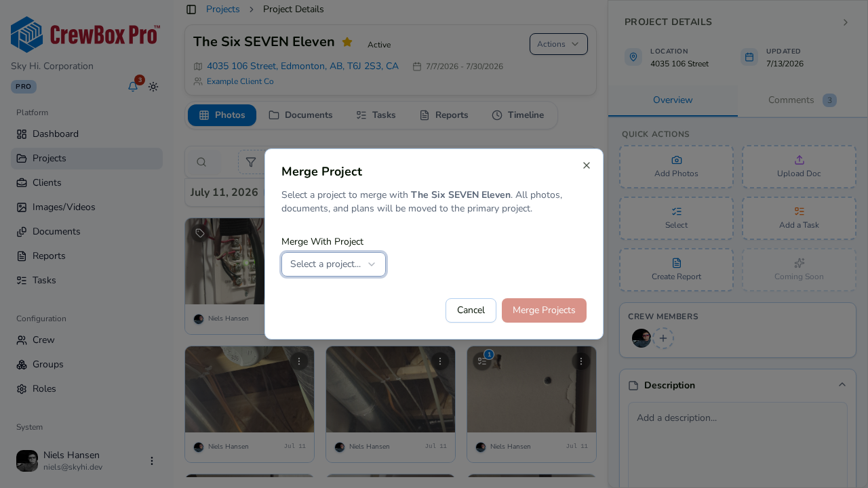Viewport: 868px width, 488px height.
Task: Open Reports in the sidebar
Action: click(87, 256)
